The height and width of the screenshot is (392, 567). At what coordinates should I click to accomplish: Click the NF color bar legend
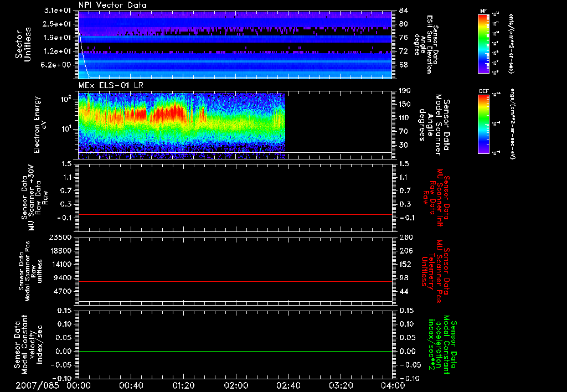pyautogui.click(x=483, y=44)
